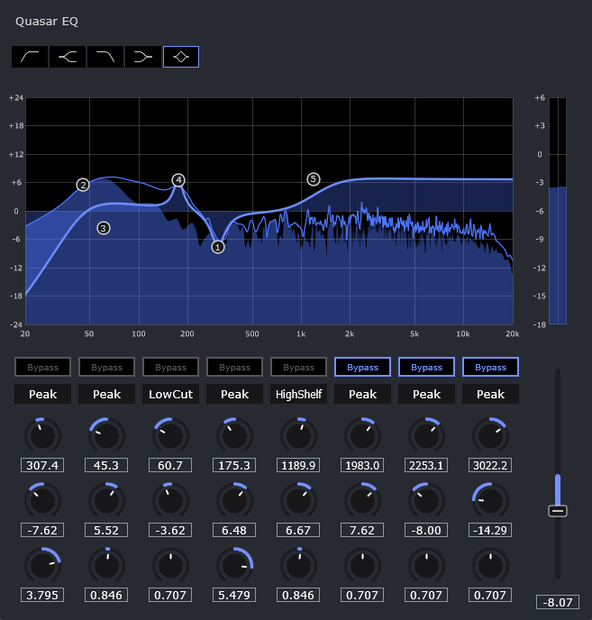Disable Bypass on the 3022.2 Hz band

pyautogui.click(x=490, y=367)
